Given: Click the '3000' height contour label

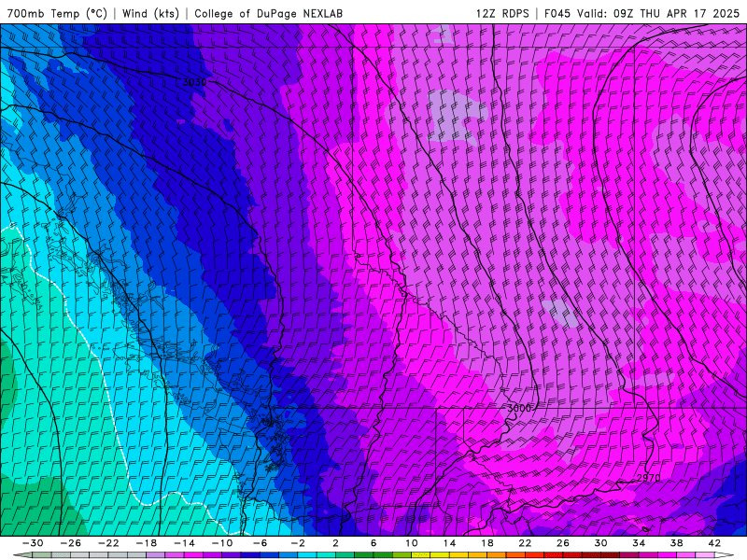Looking at the screenshot, I should point(518,408).
